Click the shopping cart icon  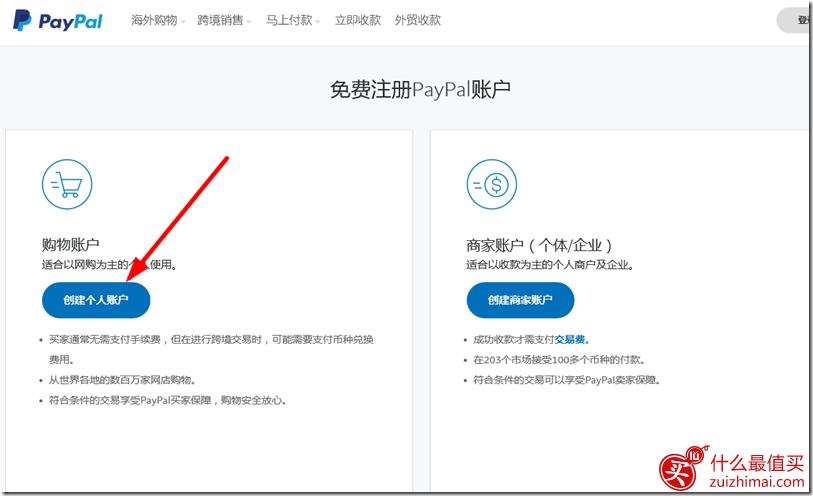pos(67,184)
